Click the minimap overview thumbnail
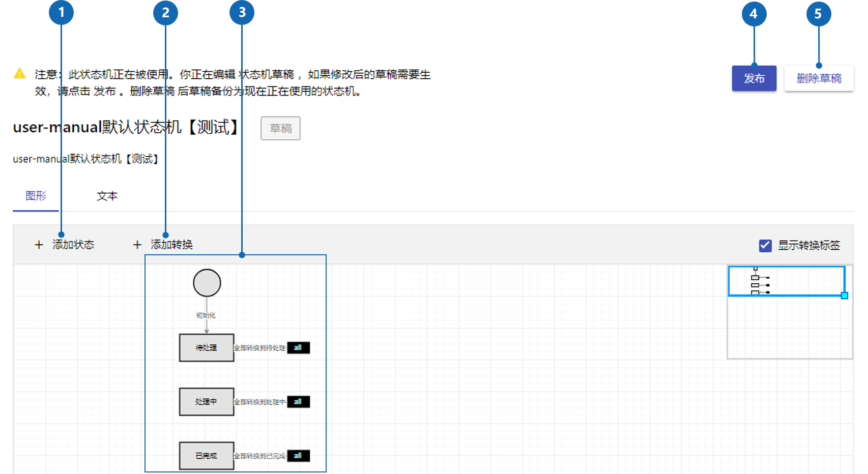 click(x=790, y=312)
